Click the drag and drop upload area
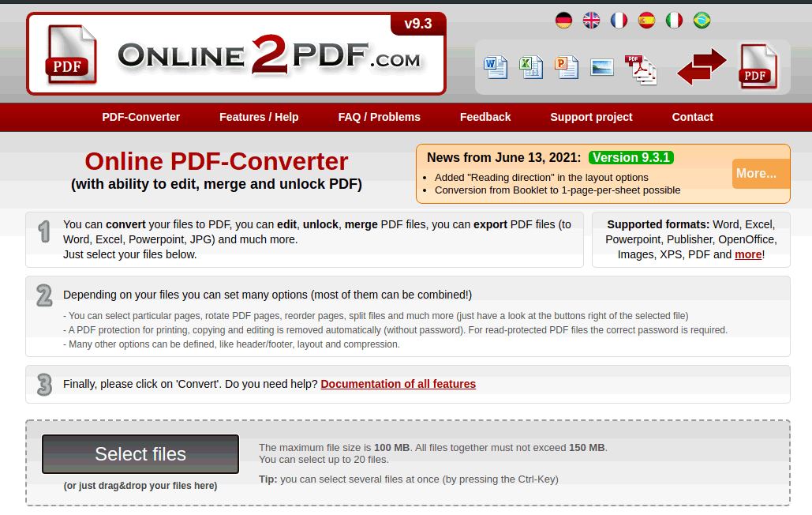The height and width of the screenshot is (515, 812). [x=140, y=486]
